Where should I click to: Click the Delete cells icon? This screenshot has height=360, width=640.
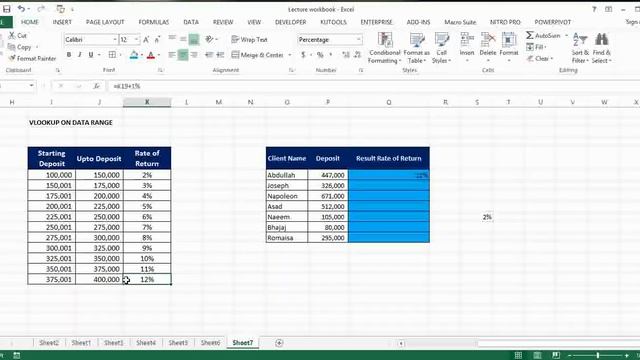click(x=488, y=40)
